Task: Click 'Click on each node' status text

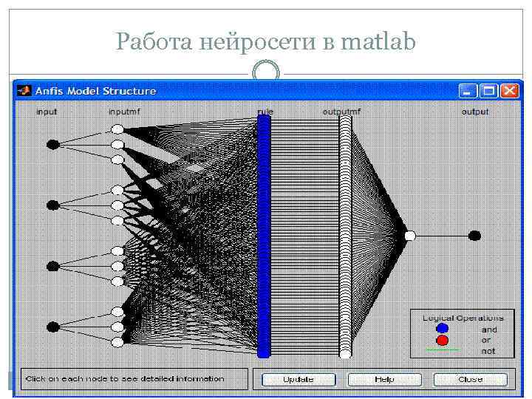Action: pyautogui.click(x=125, y=378)
